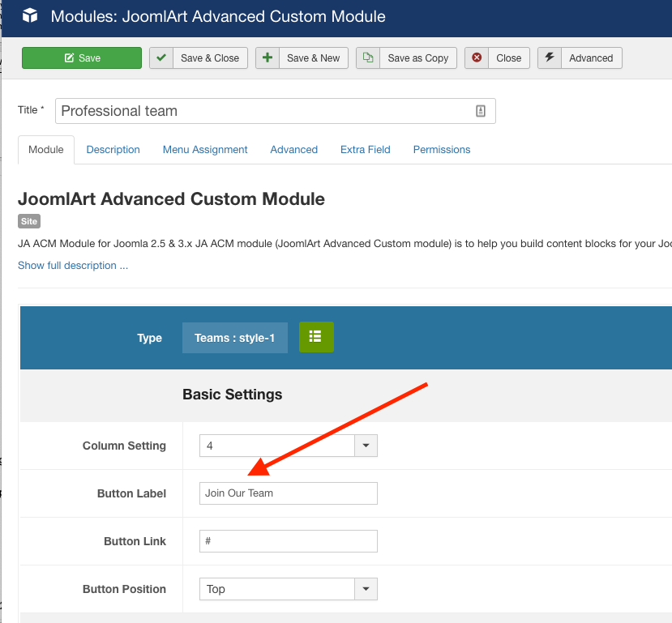Click the Title text field
Viewport: 672px width, 623px height.
pyautogui.click(x=263, y=112)
